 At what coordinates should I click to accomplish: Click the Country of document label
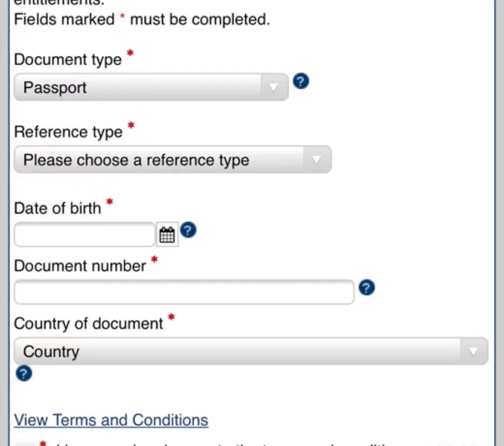(x=89, y=324)
